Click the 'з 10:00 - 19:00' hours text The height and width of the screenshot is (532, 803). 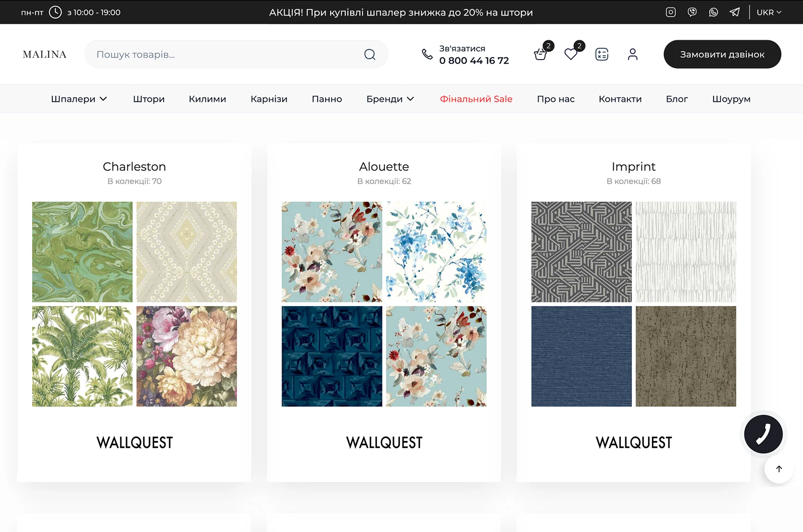click(x=94, y=12)
